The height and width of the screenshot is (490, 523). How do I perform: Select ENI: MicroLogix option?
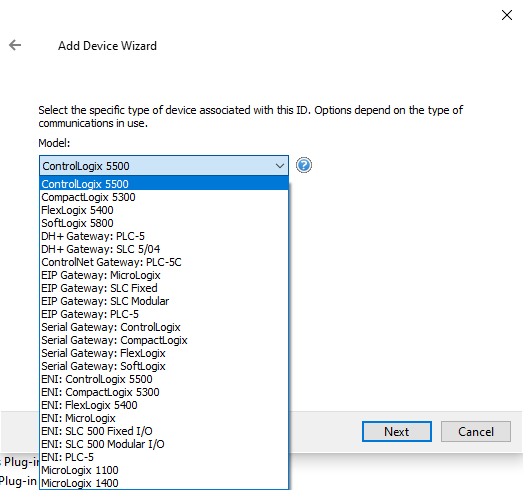click(x=164, y=418)
